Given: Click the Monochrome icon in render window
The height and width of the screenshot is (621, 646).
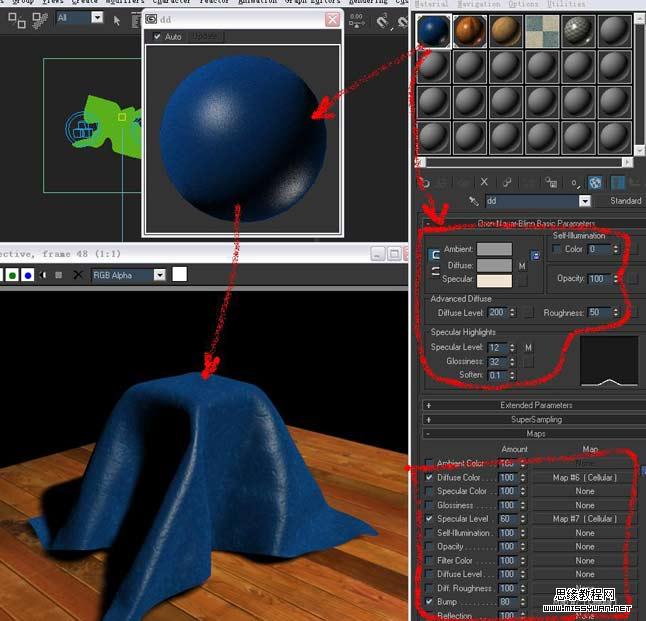Looking at the screenshot, I should (59, 275).
